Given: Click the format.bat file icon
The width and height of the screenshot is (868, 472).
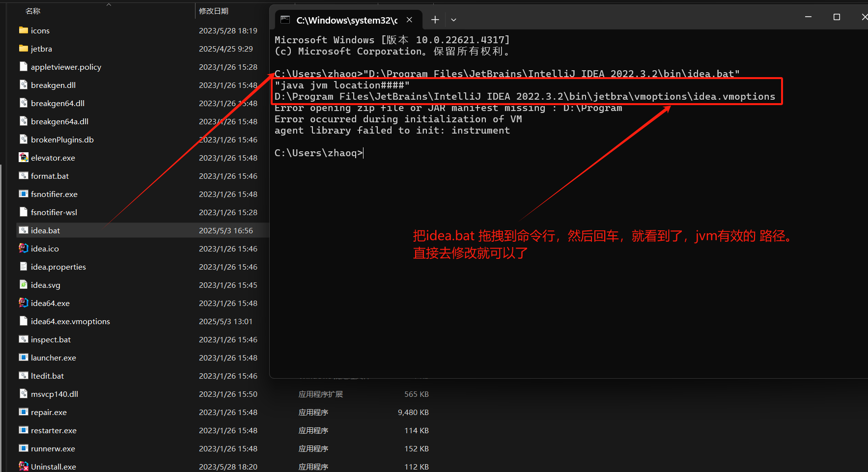Looking at the screenshot, I should point(23,176).
